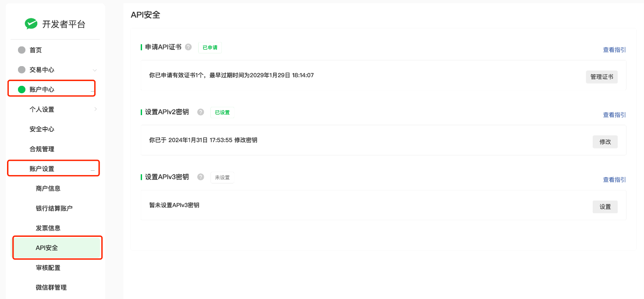Open 查看指引 link for APIv3密钥

[x=614, y=179]
